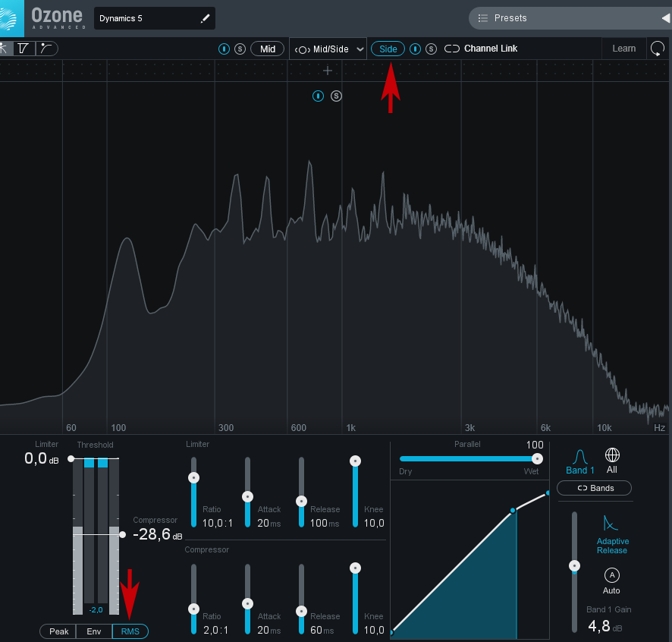672x642 pixels.
Task: Click the All bands label
Action: coord(612,470)
